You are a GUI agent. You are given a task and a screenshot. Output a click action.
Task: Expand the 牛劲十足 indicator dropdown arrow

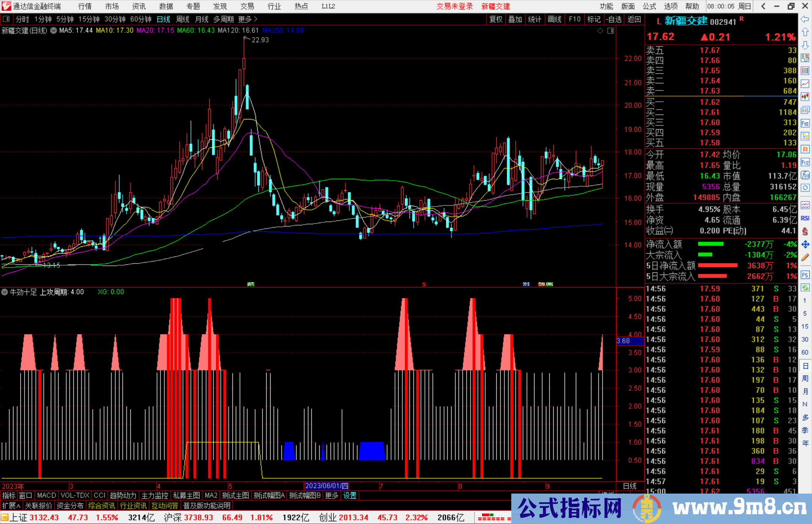coord(5,292)
